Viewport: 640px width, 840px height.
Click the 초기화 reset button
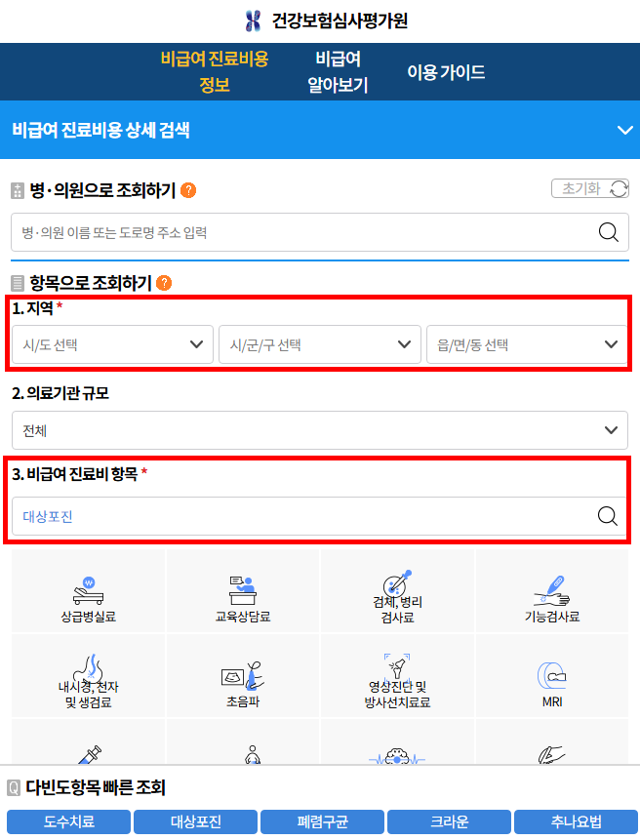click(x=590, y=188)
